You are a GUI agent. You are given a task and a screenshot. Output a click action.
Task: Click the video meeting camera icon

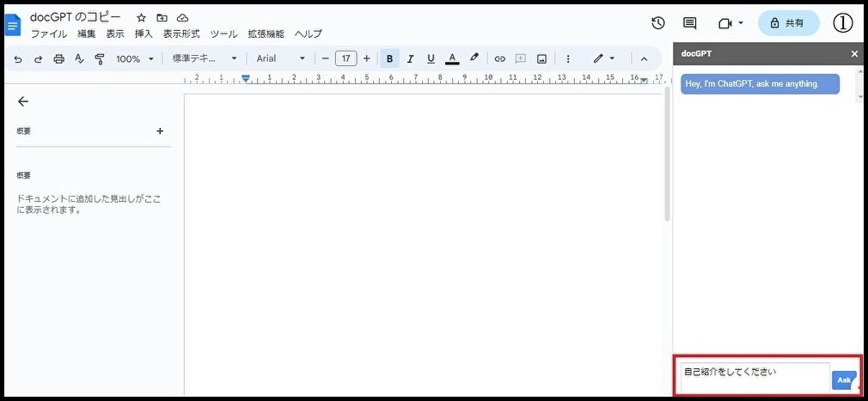724,23
